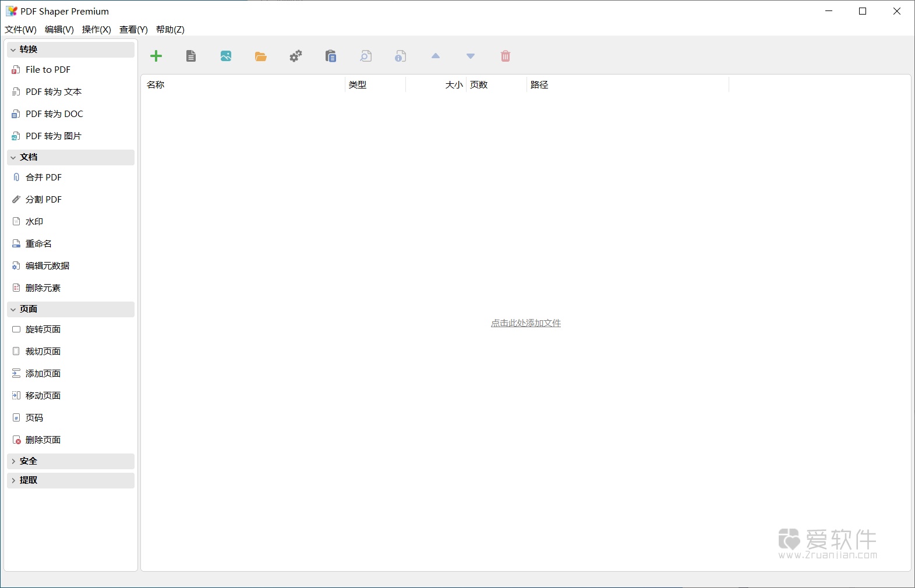Click the 提取 section title text

pos(29,480)
